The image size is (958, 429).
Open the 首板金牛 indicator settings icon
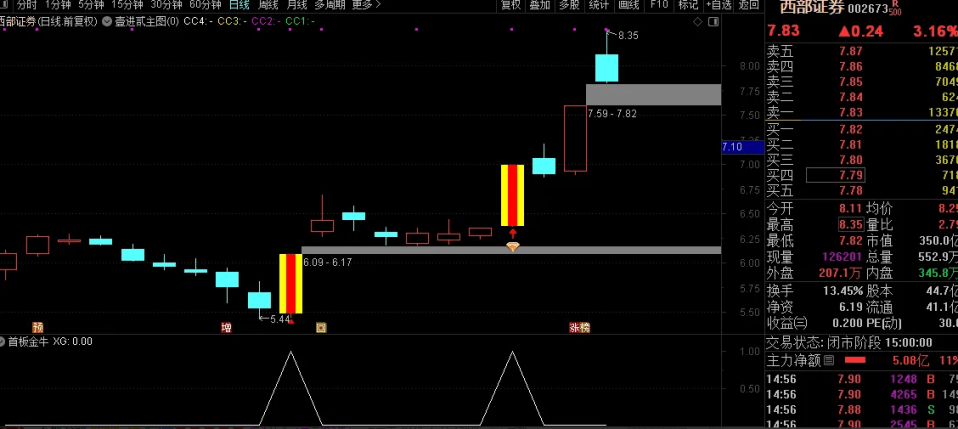[4, 341]
